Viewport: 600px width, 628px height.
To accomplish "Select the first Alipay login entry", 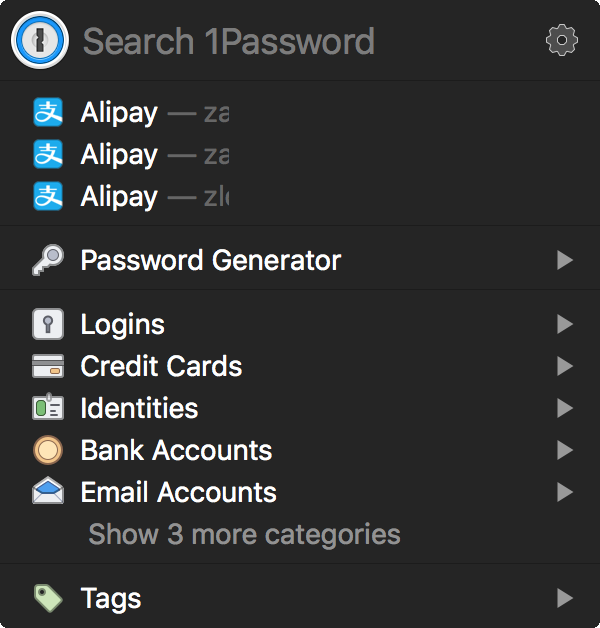I will [x=300, y=113].
